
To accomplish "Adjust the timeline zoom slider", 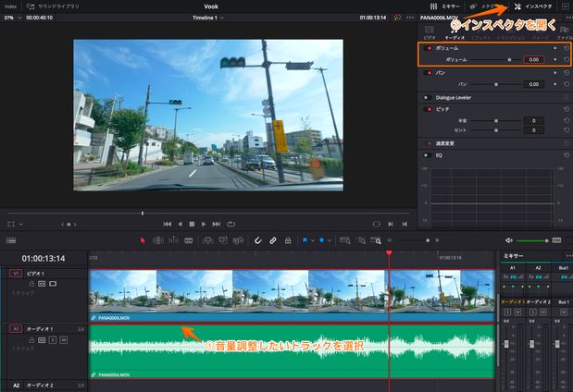I will pyautogui.click(x=413, y=240).
